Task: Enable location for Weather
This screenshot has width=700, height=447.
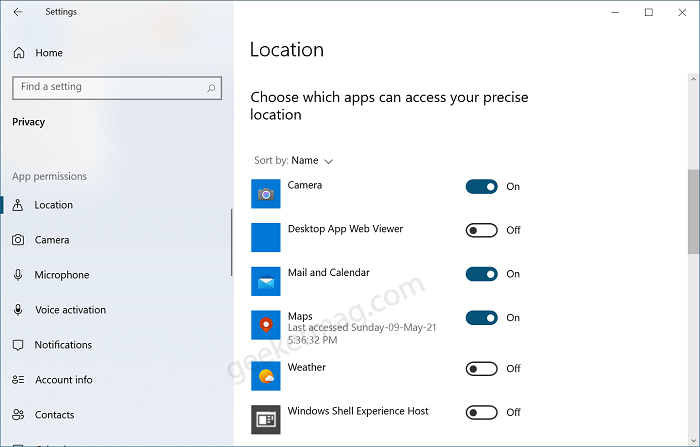Action: click(x=481, y=369)
